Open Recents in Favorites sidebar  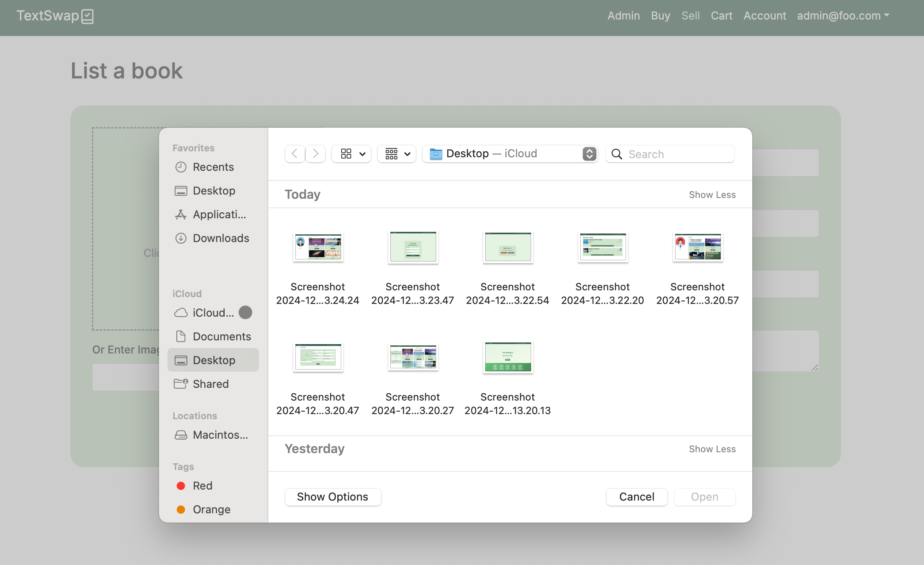pos(213,167)
